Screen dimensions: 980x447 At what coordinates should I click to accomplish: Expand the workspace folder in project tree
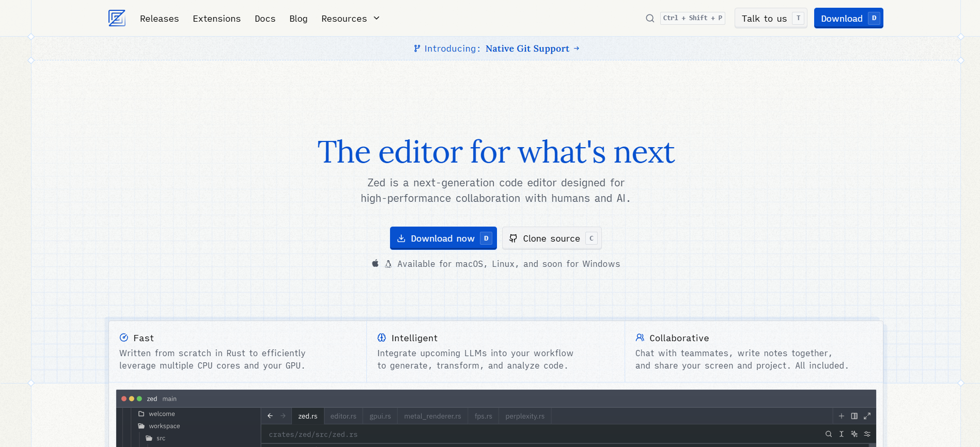159,426
